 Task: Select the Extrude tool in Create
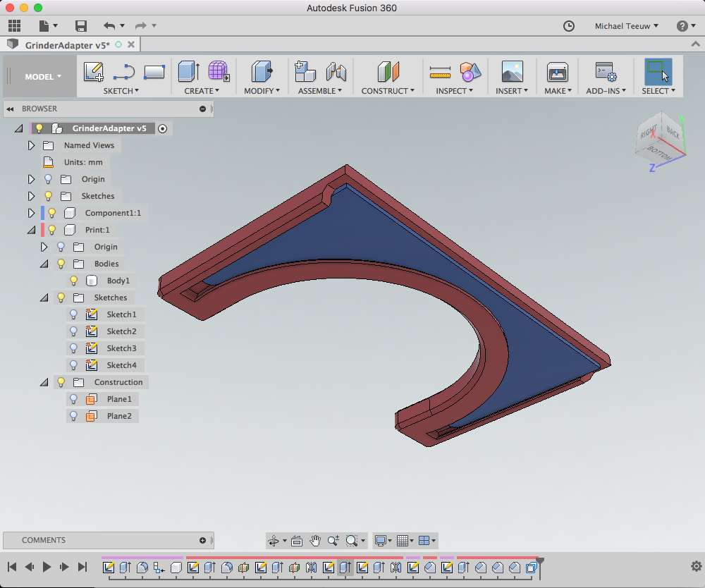click(x=188, y=72)
